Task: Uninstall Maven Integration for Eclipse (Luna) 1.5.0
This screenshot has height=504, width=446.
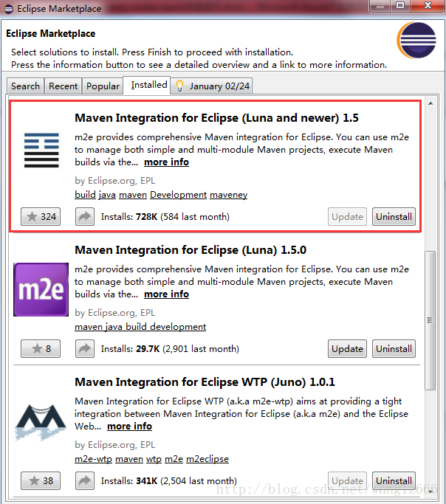Action: tap(394, 349)
